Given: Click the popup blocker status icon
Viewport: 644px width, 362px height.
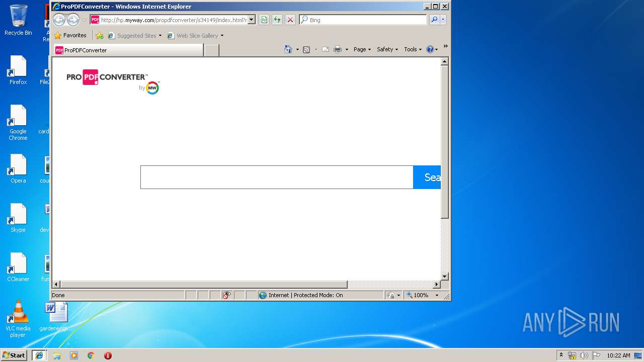Looking at the screenshot, I should [x=227, y=295].
